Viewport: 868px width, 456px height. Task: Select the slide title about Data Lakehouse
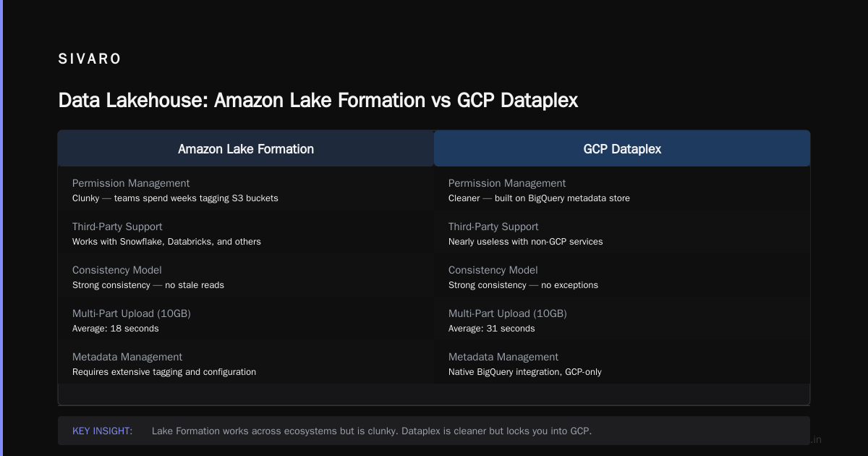318,101
